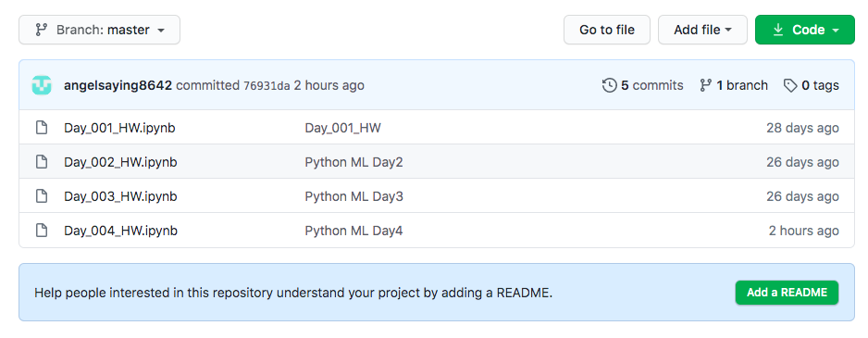The height and width of the screenshot is (338, 868).
Task: Click the file icon beside Day_002_HW.ipynb
Action: point(42,162)
